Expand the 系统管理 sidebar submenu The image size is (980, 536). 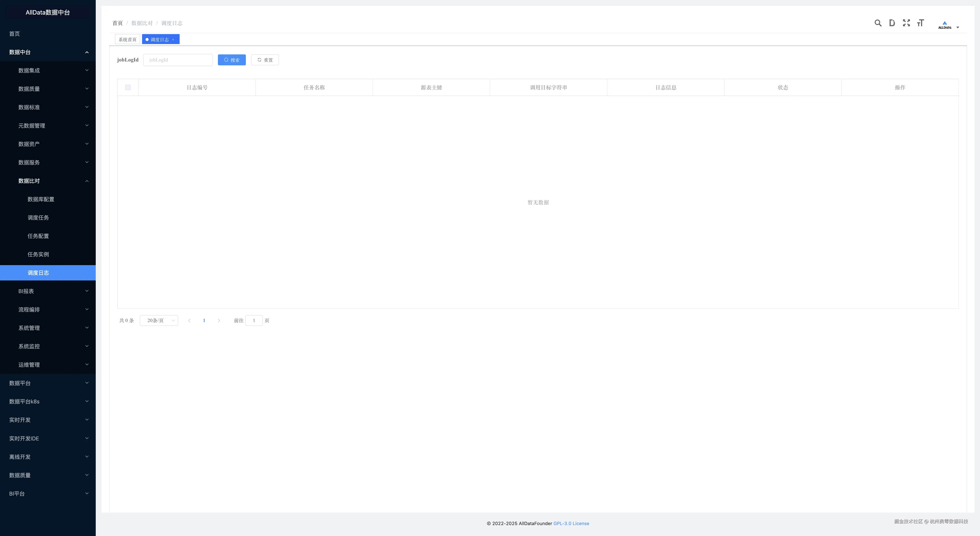pyautogui.click(x=47, y=328)
